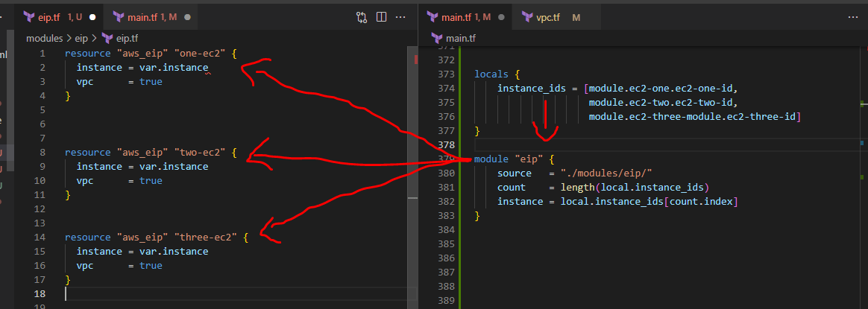Screen dimensions: 868x309
Task: Click var.instance on line 9
Action: (174, 166)
